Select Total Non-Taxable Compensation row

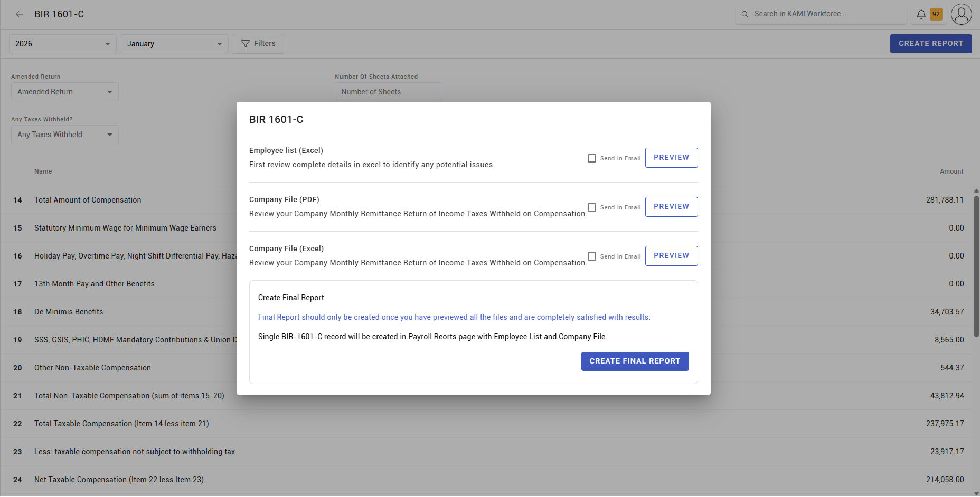486,396
